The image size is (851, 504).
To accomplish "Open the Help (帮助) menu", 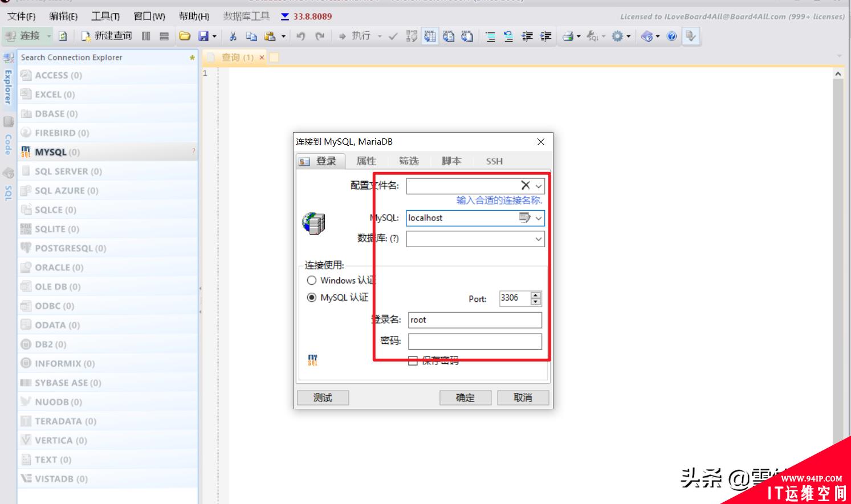I will click(194, 17).
